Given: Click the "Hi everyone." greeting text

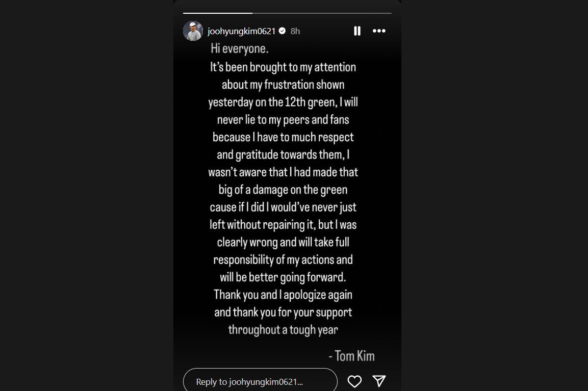Looking at the screenshot, I should click(x=240, y=49).
